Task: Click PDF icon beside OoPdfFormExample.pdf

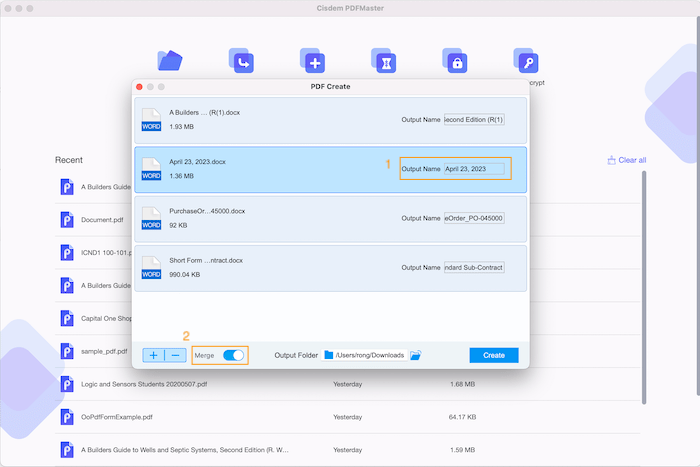Action: [x=67, y=417]
